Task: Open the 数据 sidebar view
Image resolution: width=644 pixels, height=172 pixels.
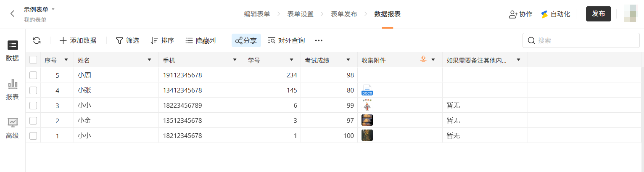Action: pos(13,50)
